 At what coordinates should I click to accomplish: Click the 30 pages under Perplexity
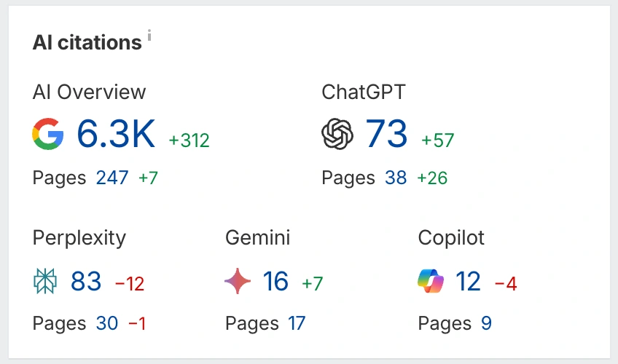(106, 323)
